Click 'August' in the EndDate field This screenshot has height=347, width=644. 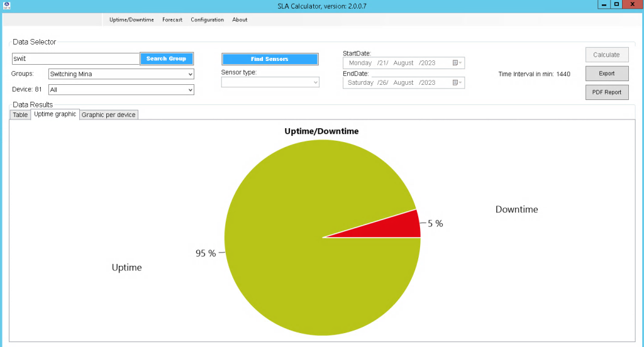click(x=403, y=82)
